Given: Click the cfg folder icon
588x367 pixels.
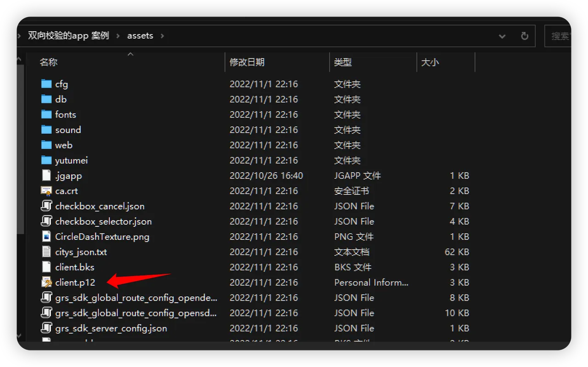Looking at the screenshot, I should pos(46,84).
